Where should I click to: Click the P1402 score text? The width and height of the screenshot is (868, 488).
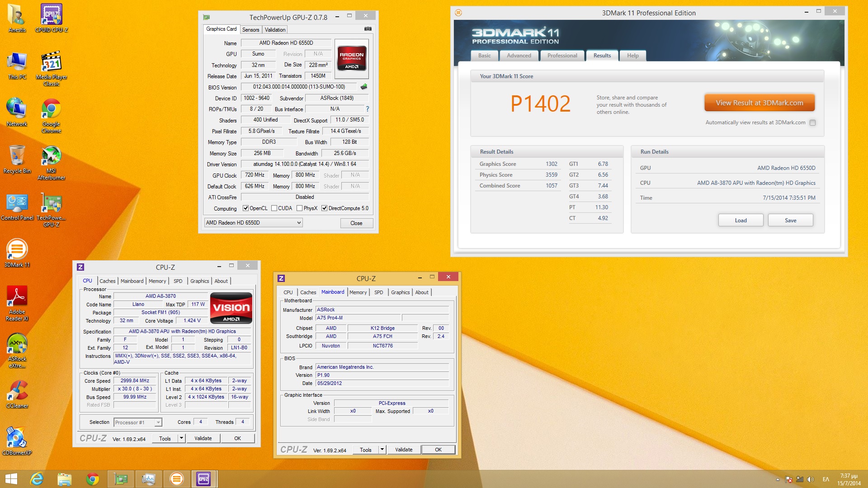[x=540, y=103]
